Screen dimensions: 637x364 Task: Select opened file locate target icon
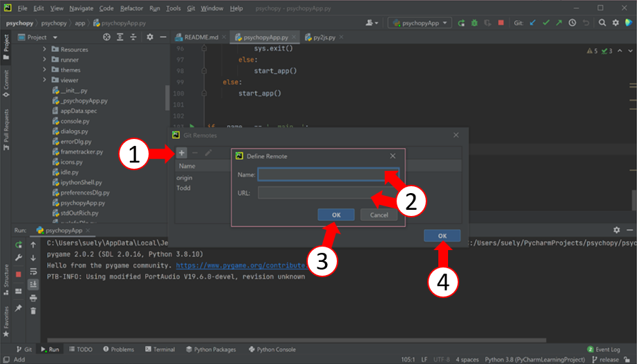(106, 38)
